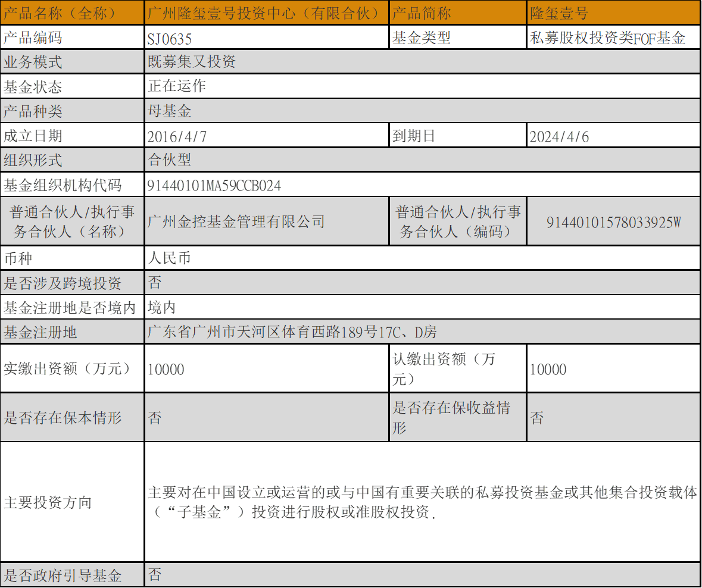
Task: Select 10000 next to 认缴出资额
Action: pyautogui.click(x=548, y=370)
